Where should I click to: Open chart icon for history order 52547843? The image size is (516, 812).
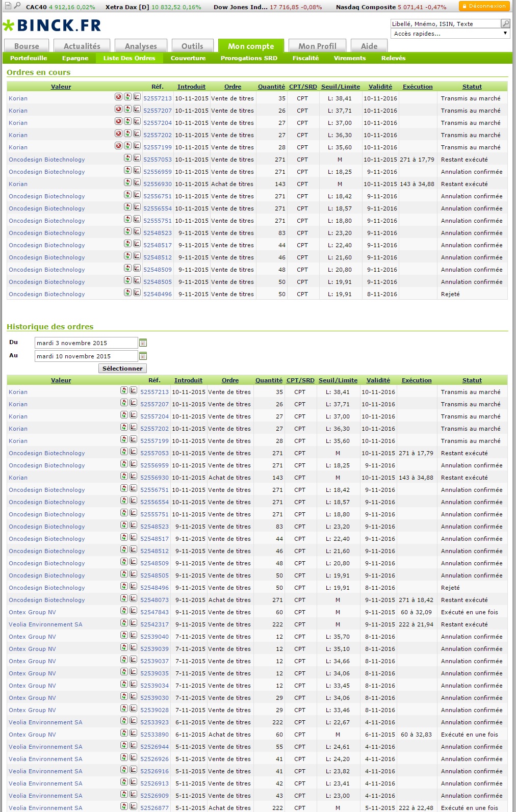[x=133, y=611]
